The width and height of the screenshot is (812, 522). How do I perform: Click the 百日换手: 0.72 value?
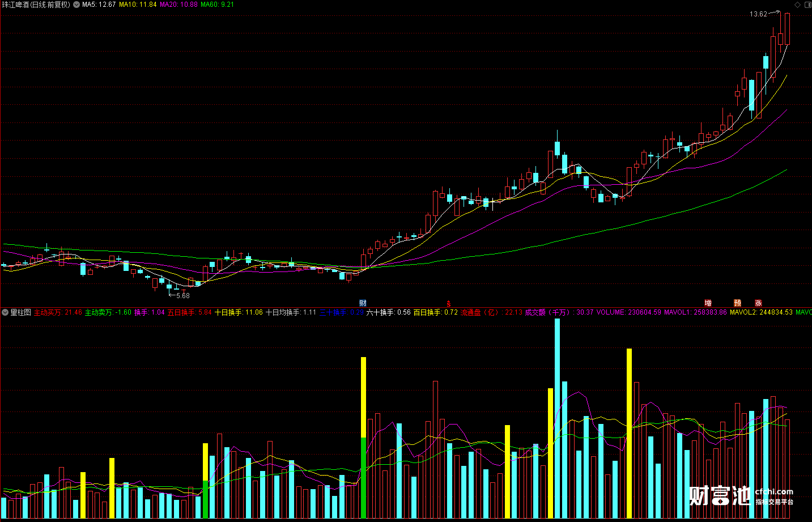click(x=436, y=312)
